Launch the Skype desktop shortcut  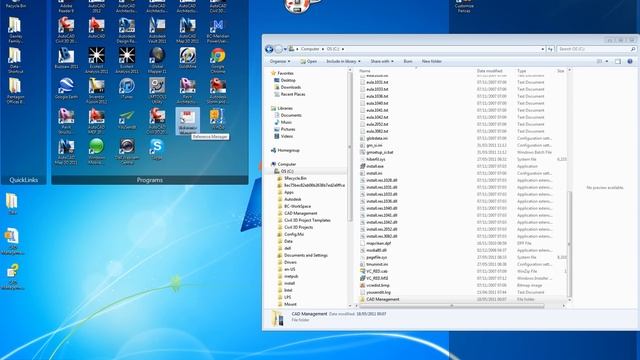click(x=157, y=149)
